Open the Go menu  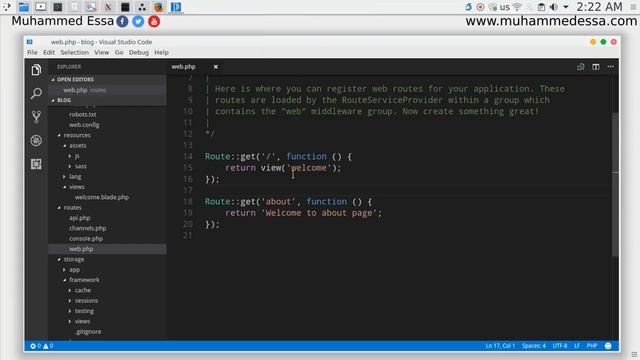(119, 52)
